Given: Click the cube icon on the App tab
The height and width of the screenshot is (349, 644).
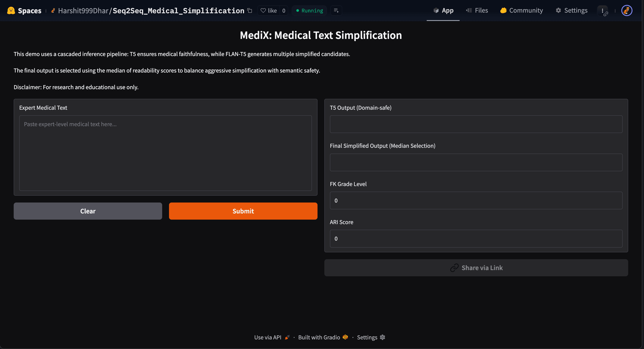Looking at the screenshot, I should [436, 10].
